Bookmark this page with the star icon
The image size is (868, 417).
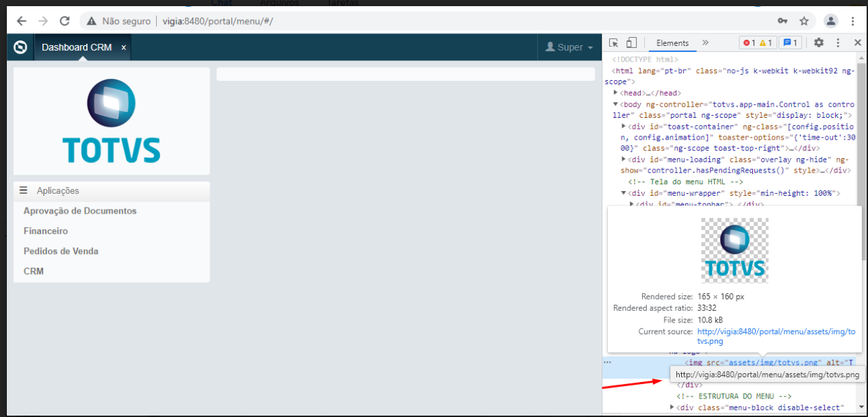tap(804, 21)
